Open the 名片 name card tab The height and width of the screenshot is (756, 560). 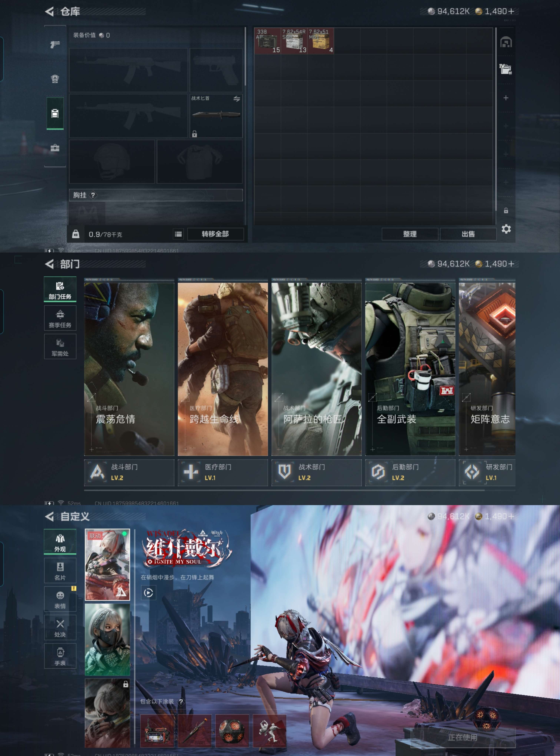coord(60,571)
